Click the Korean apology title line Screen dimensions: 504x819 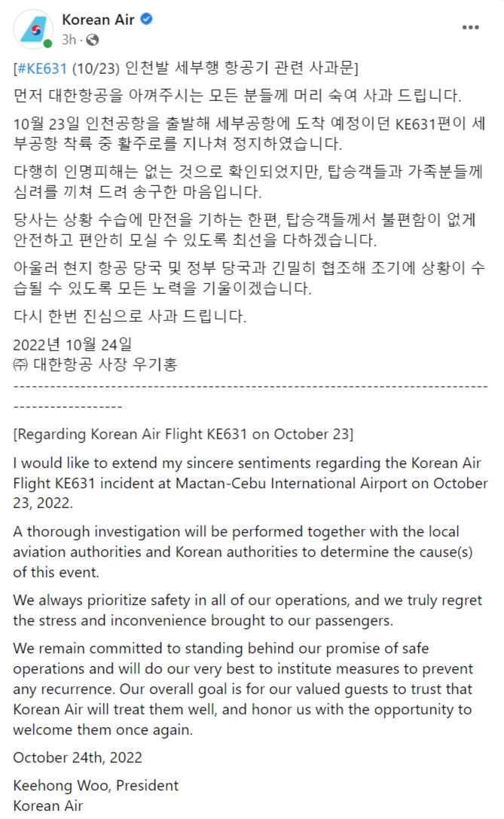pos(186,69)
